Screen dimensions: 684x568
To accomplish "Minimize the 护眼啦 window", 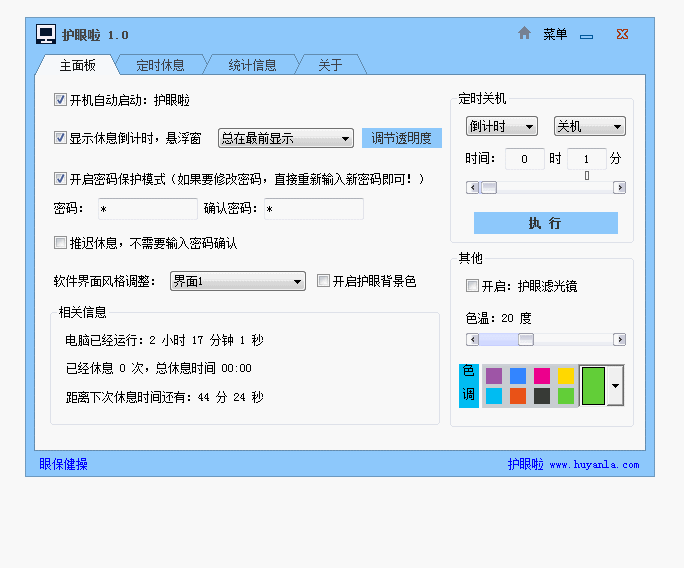I will pos(586,37).
